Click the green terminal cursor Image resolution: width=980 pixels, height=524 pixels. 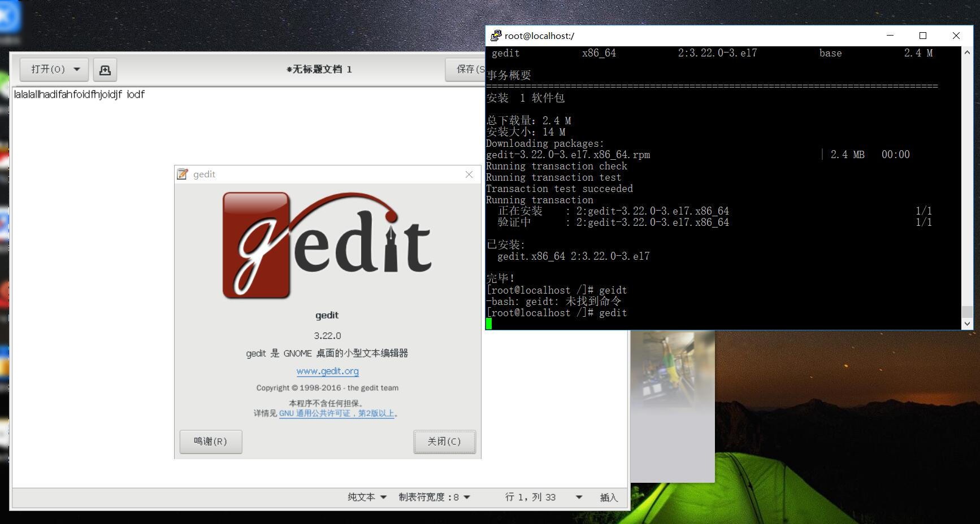tap(489, 324)
